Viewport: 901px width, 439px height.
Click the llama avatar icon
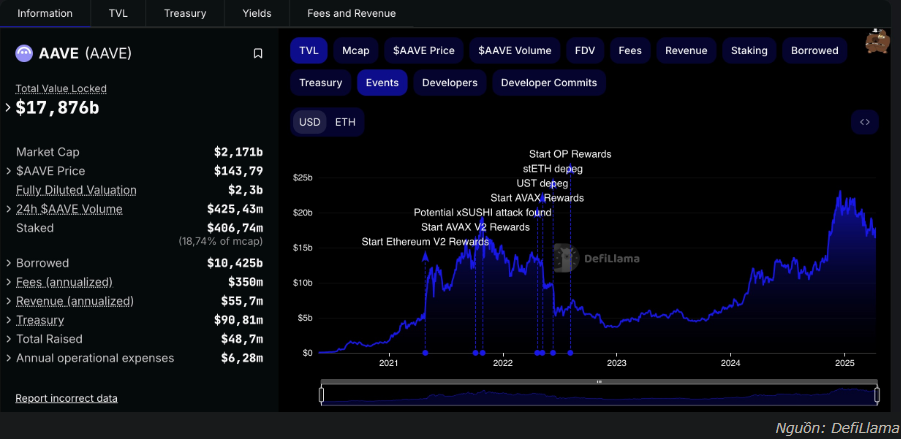[x=876, y=42]
